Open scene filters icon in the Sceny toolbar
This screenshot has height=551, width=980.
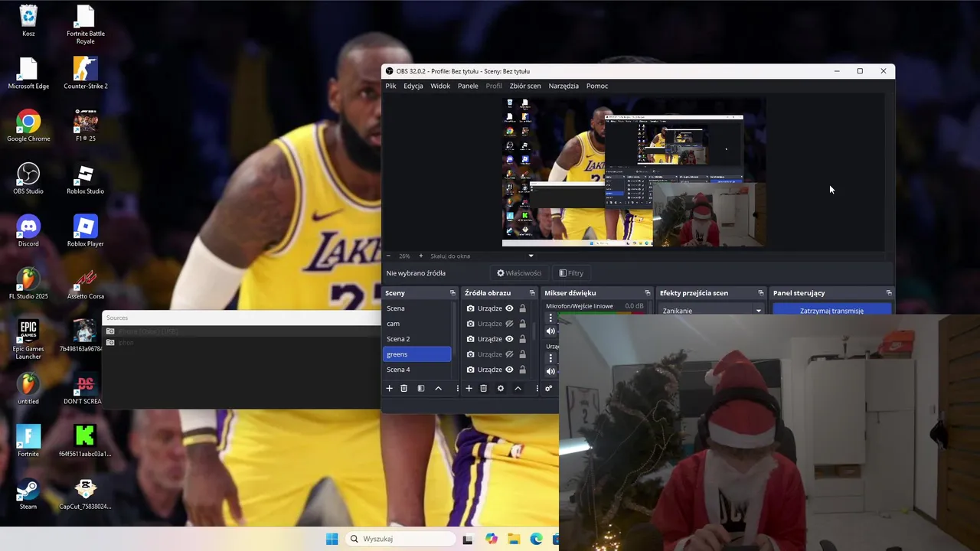[421, 388]
